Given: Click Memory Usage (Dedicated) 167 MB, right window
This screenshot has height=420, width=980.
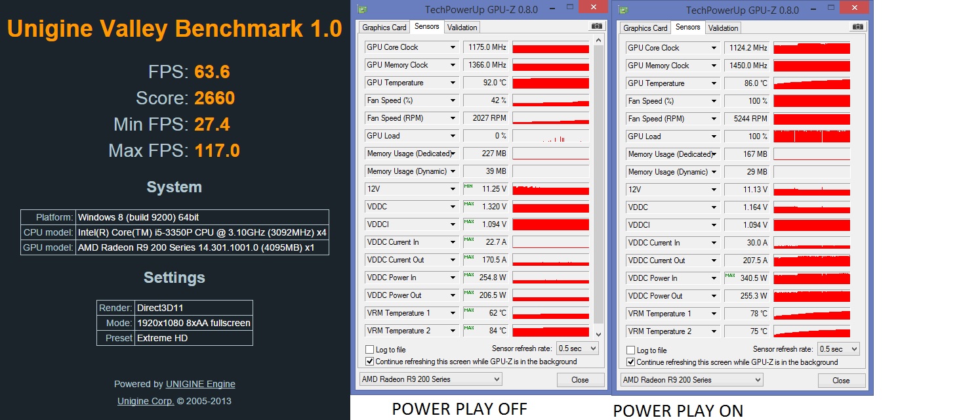Looking at the screenshot, I should tap(747, 154).
